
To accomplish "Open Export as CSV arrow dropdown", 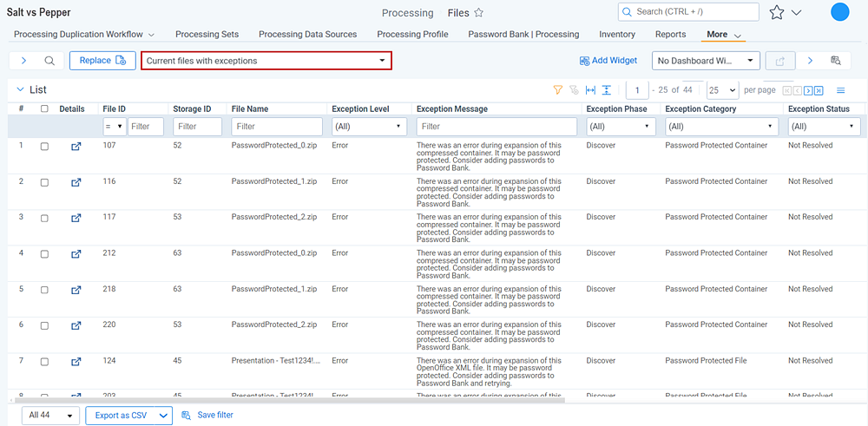I will pos(163,416).
